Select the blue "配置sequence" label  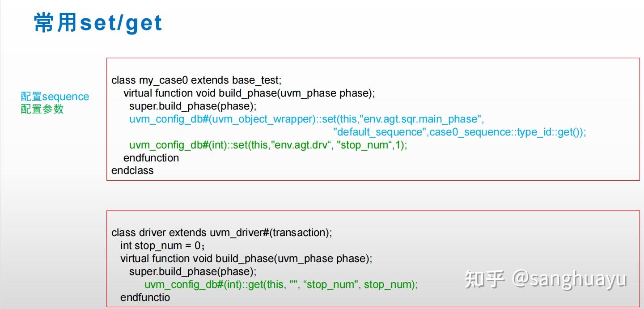[55, 97]
